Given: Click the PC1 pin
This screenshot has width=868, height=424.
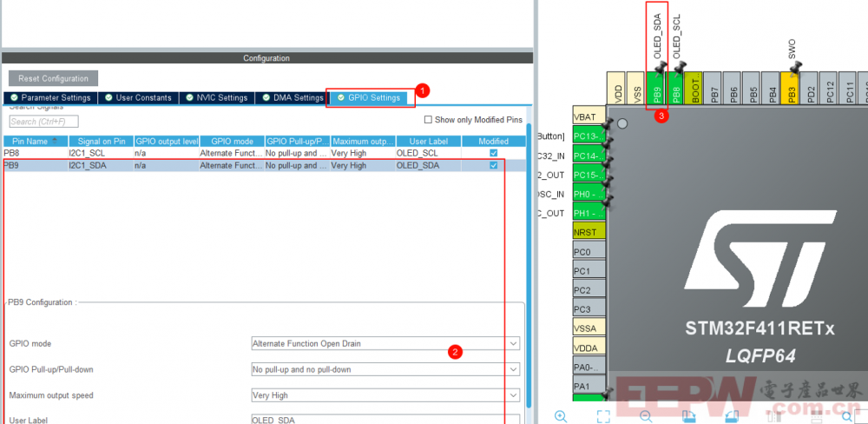Looking at the screenshot, I should [x=589, y=270].
